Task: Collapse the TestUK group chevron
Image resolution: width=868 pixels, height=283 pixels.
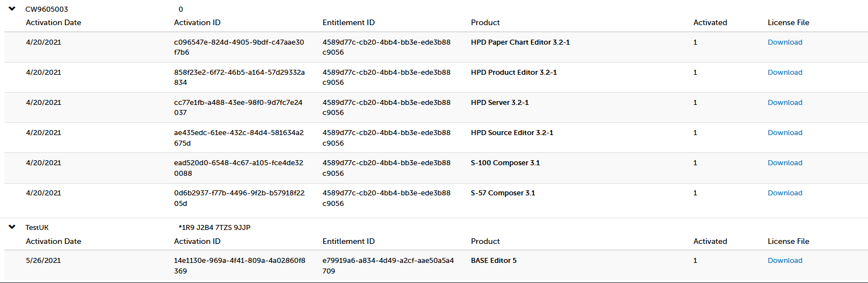Action: tap(12, 227)
